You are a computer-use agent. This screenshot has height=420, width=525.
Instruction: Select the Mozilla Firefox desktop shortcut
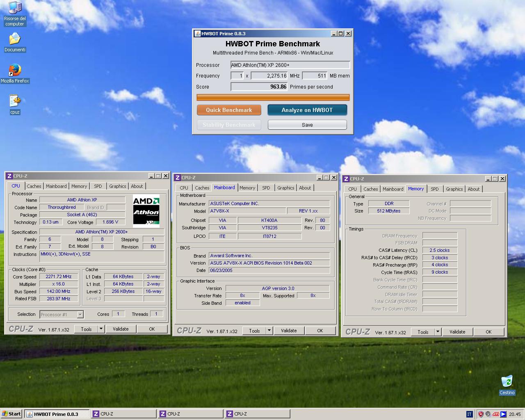15,73
